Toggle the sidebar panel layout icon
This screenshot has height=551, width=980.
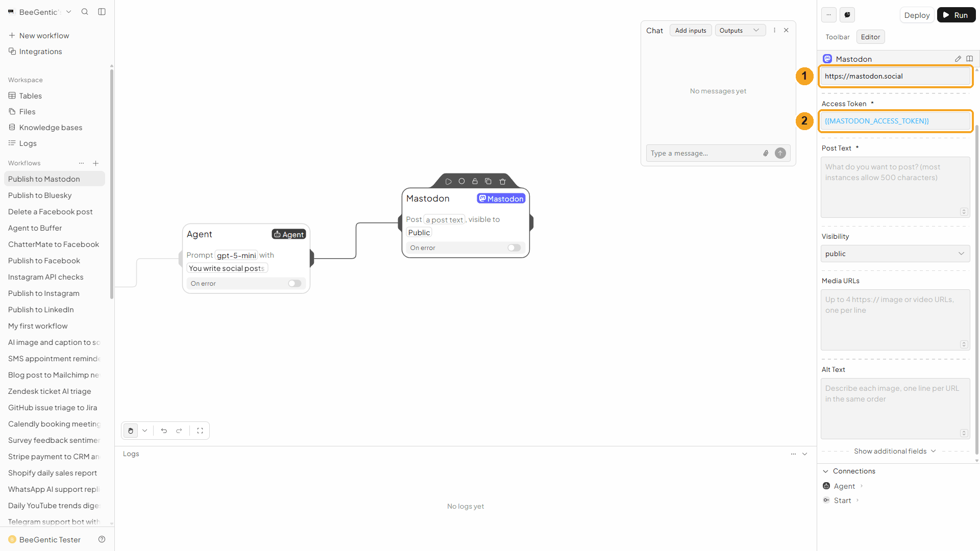[x=102, y=12]
